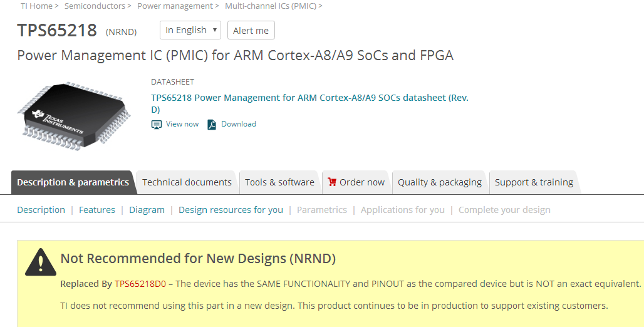
Task: Open the In English language dropdown
Action: pos(190,30)
